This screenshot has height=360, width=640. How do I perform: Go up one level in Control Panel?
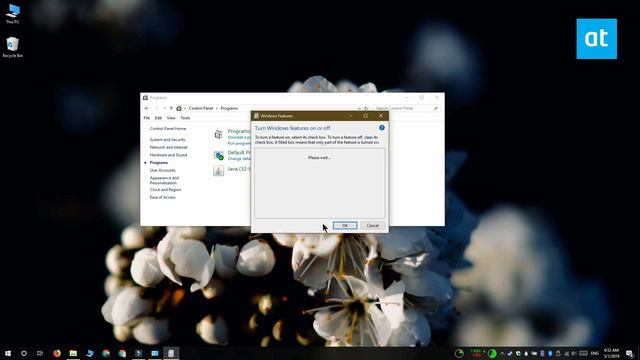coord(171,108)
